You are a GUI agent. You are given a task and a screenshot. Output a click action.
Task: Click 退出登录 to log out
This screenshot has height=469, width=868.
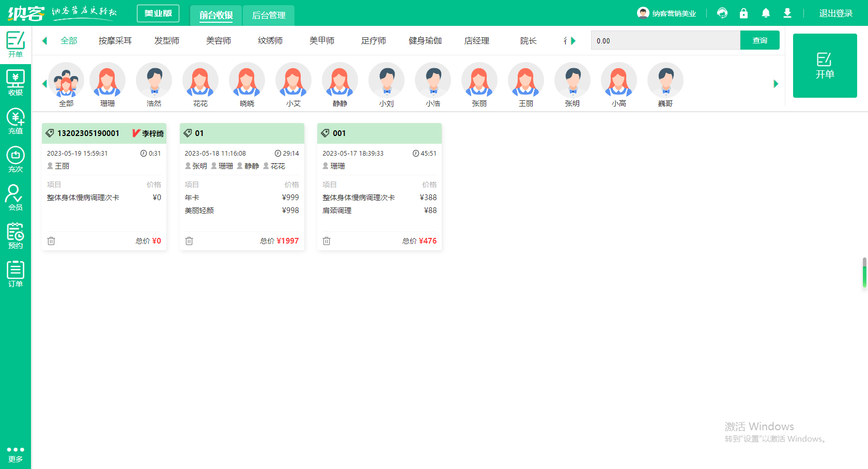point(835,13)
